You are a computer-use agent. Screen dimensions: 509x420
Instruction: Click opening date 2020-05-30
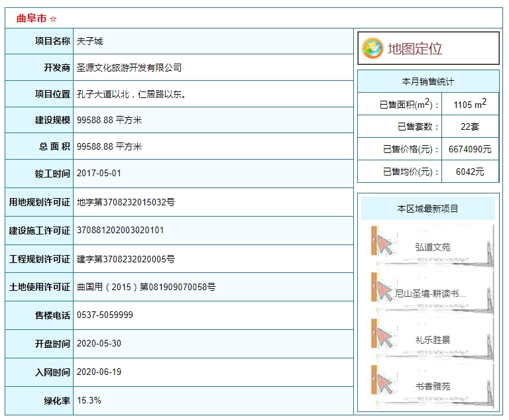click(99, 343)
